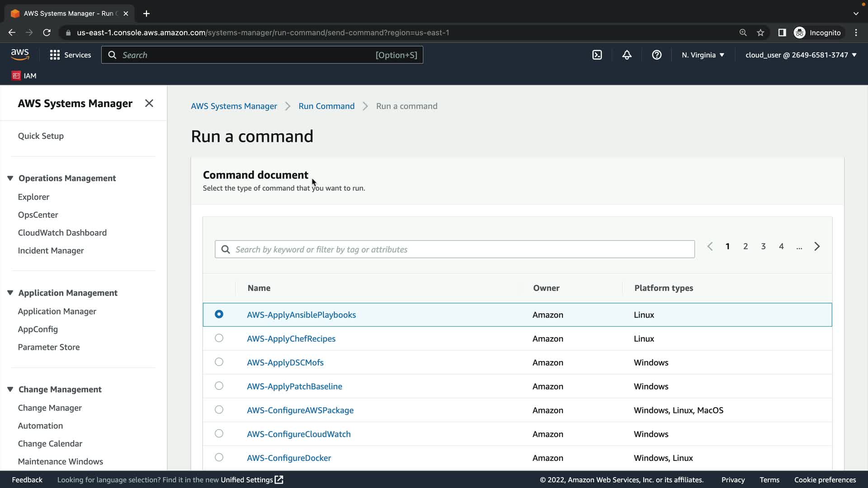Select AWS-ApplyChefRecipes radio button

tap(219, 338)
